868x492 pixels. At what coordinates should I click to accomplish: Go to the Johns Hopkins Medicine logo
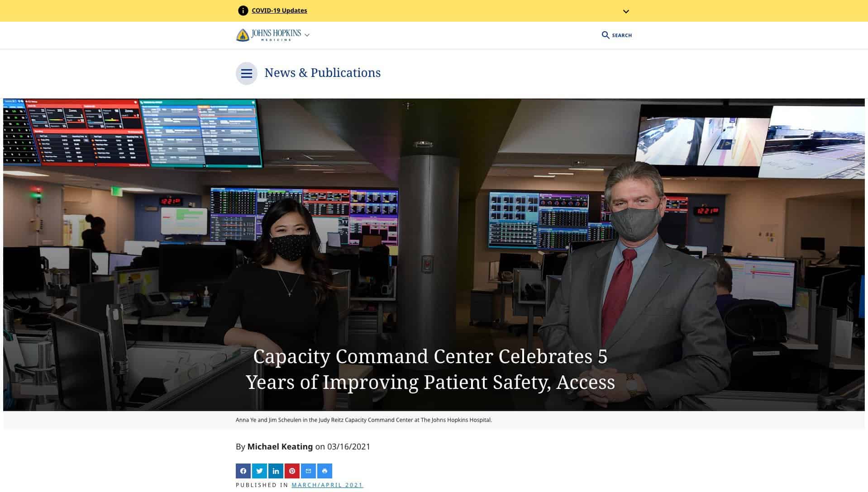tap(268, 35)
